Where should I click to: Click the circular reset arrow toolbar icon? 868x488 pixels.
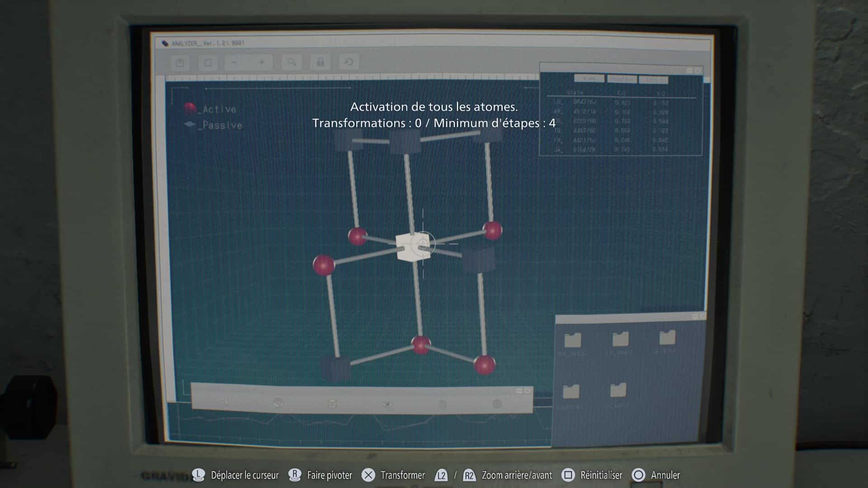349,62
